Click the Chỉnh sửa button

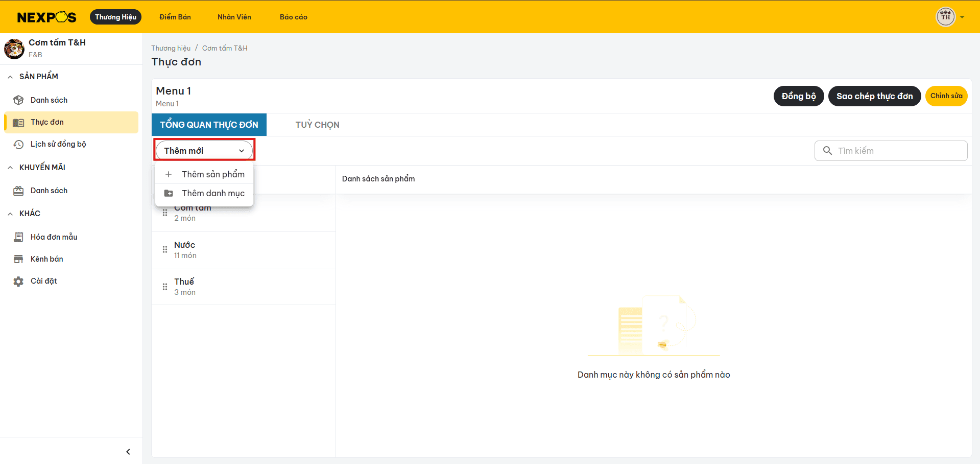point(946,96)
